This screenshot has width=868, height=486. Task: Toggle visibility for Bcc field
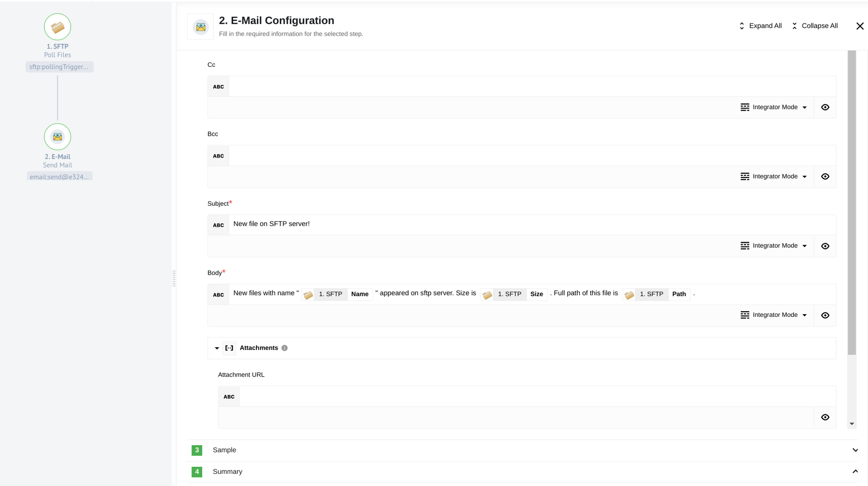825,177
